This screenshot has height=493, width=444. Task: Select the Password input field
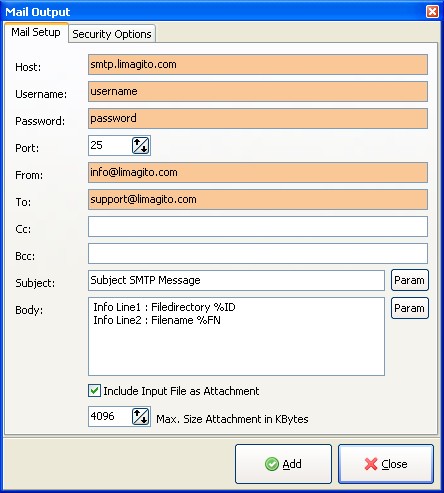coord(258,119)
